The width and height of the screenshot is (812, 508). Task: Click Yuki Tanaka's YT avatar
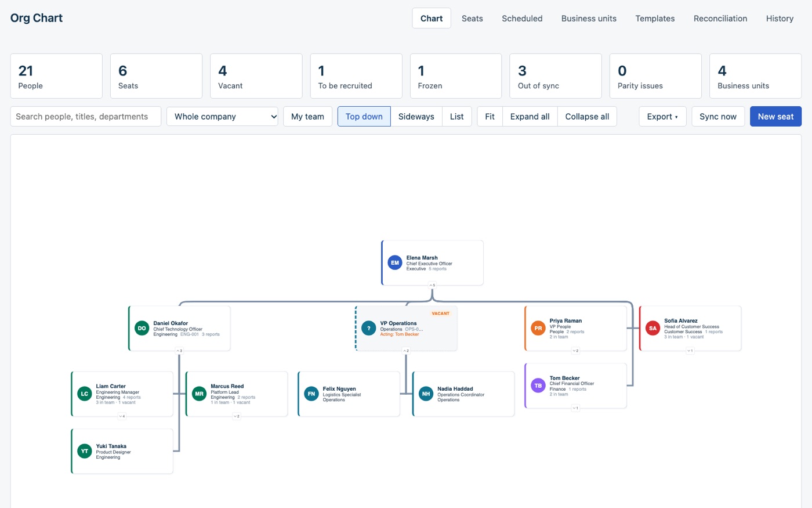[84, 451]
